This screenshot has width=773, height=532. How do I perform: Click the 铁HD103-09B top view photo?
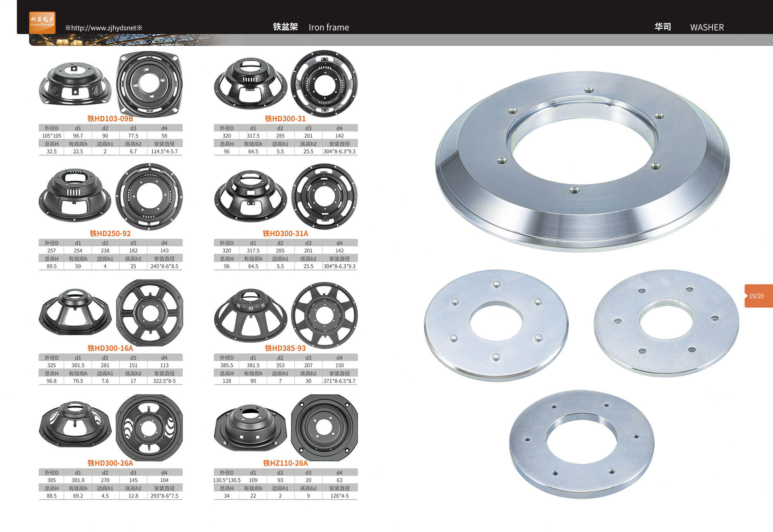149,84
